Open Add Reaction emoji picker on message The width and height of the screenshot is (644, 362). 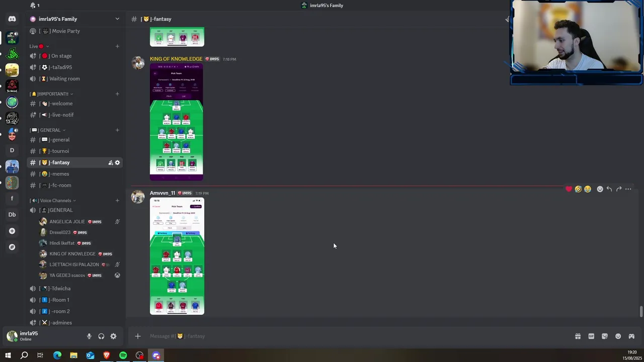[600, 189]
